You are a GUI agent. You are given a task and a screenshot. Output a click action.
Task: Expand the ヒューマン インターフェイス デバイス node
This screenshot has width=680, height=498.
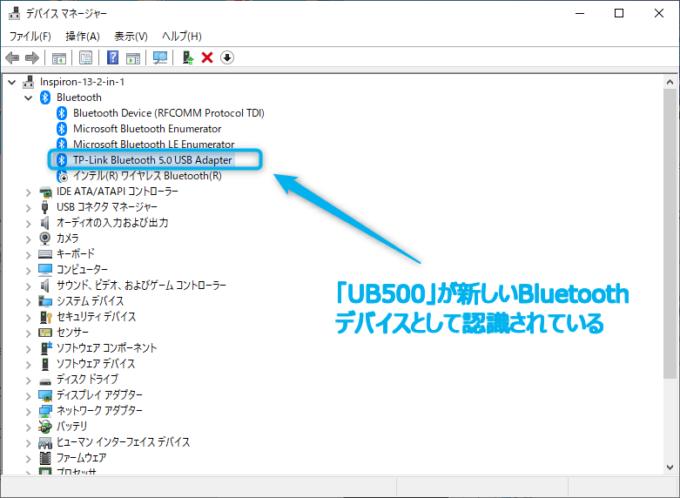[x=29, y=443]
